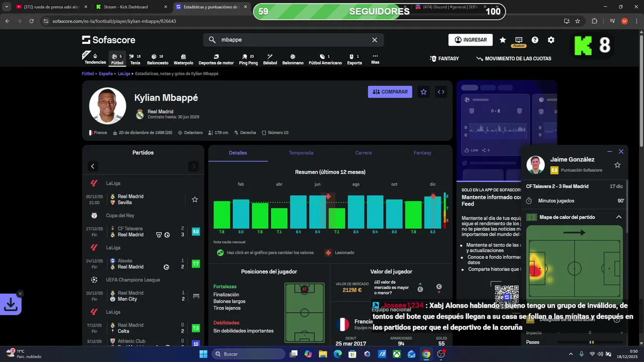Select the dic bar rated 8.3
The height and width of the screenshot is (362, 644).
pyautogui.click(x=432, y=213)
